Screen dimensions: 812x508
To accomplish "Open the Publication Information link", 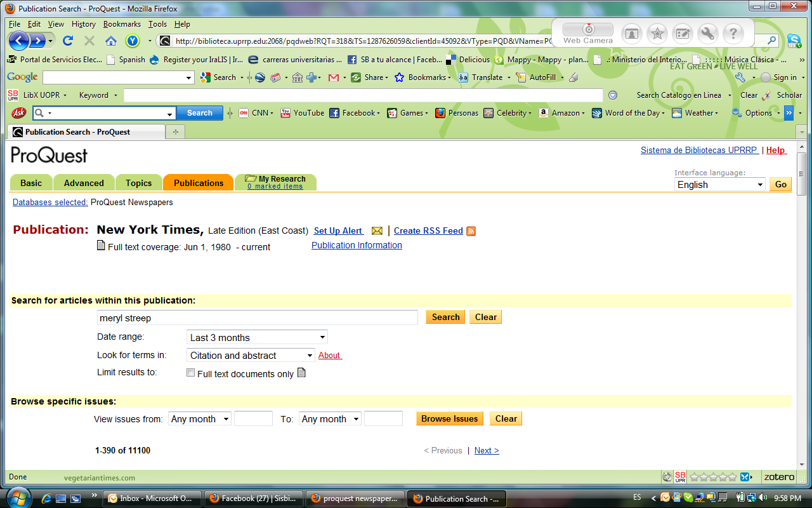I will (357, 246).
